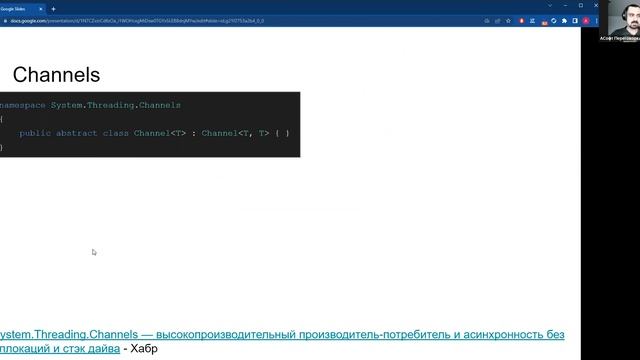Close the Google Slides tab
Screen dimensions: 640x360
pyautogui.click(x=41, y=9)
